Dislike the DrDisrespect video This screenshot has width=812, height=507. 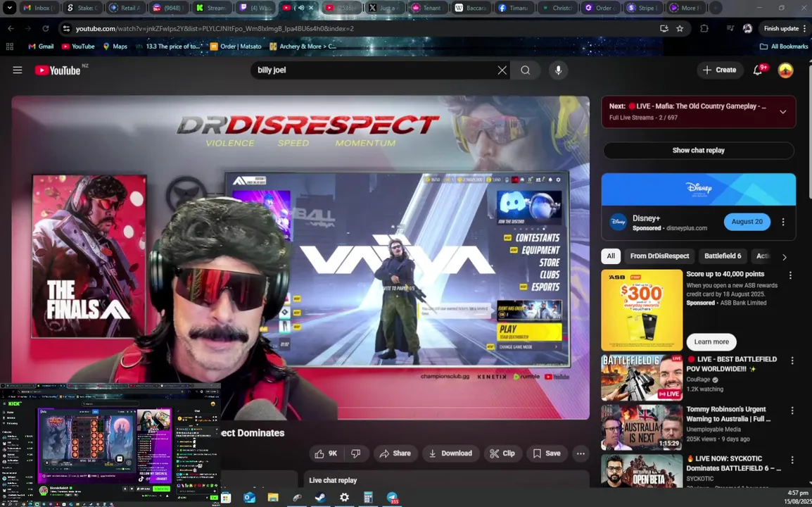pos(356,453)
